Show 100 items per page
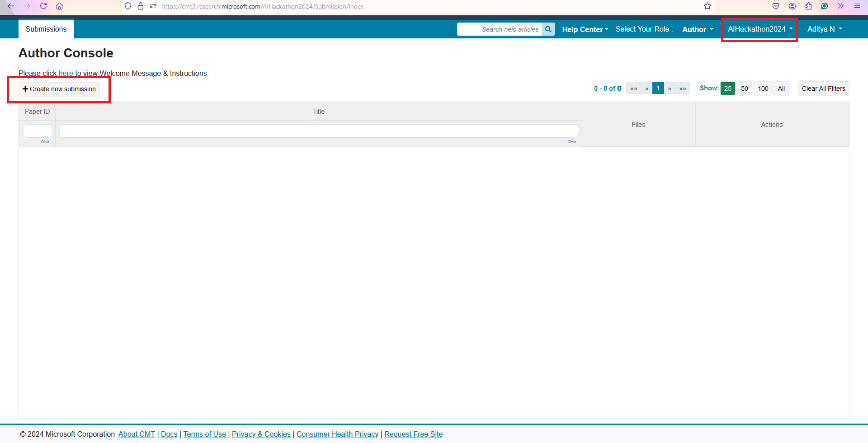The width and height of the screenshot is (868, 443). pyautogui.click(x=763, y=89)
